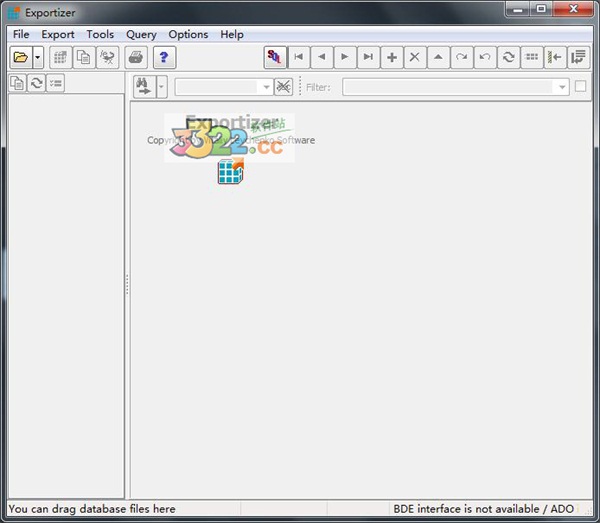Toggle the filter enable checkbox
The image size is (600, 523).
pos(580,86)
